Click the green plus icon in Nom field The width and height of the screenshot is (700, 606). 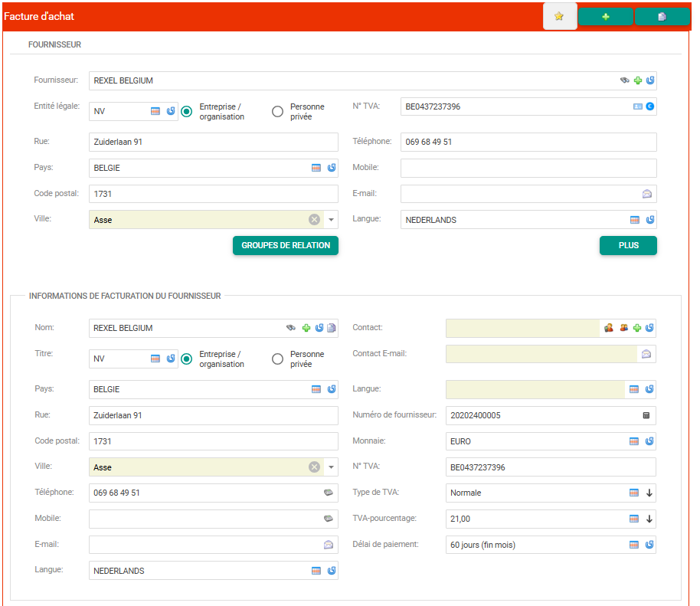point(306,328)
